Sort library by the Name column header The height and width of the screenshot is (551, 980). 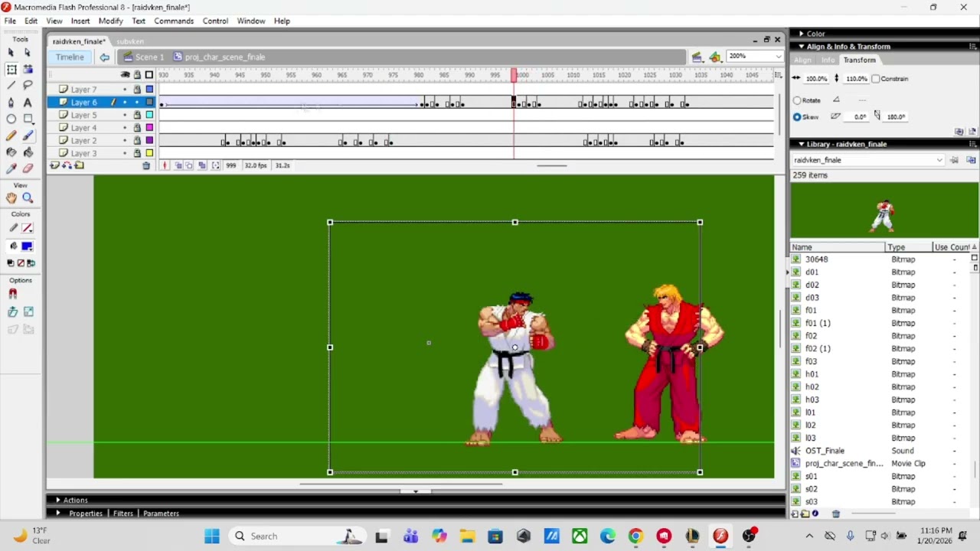838,247
